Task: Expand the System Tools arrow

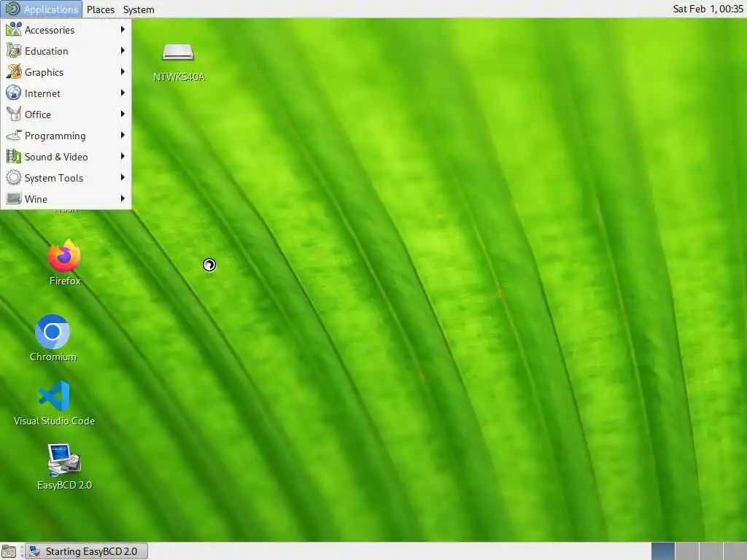Action: click(x=123, y=177)
